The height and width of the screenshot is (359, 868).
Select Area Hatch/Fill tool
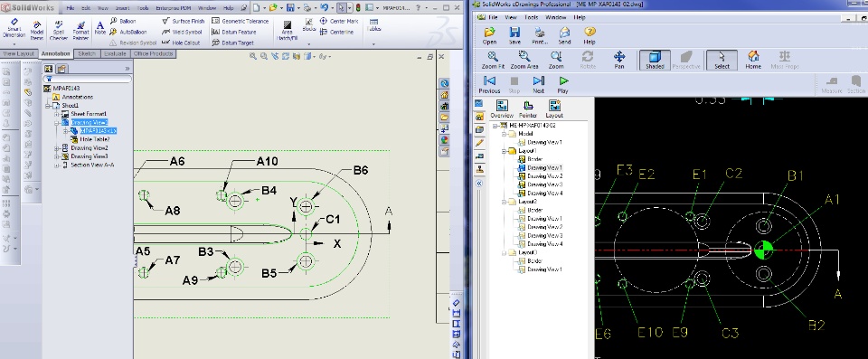pyautogui.click(x=288, y=31)
